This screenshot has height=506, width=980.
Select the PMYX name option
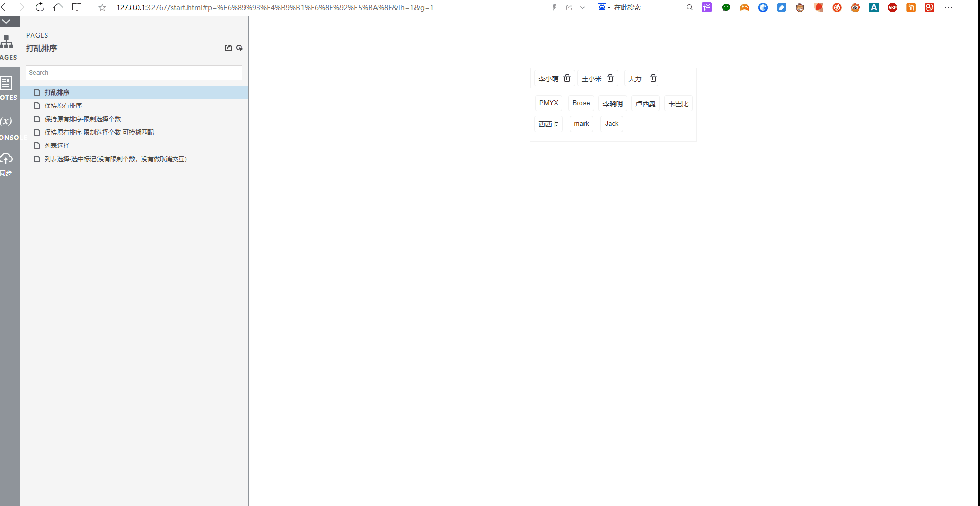point(549,103)
